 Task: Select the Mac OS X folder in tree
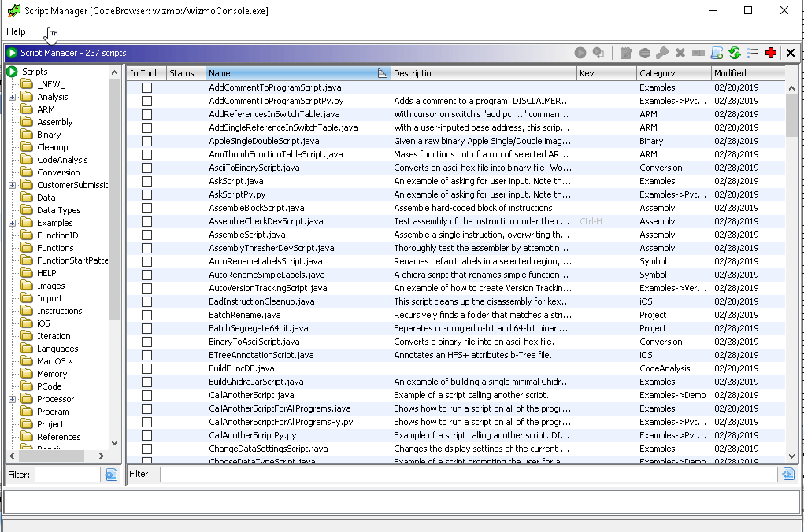[55, 361]
